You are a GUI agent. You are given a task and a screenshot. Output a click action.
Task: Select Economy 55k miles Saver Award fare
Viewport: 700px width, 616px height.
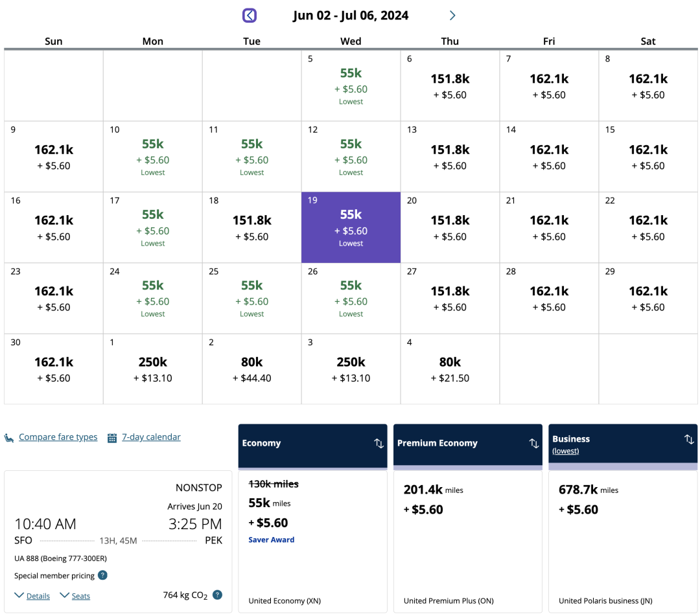tap(312, 512)
